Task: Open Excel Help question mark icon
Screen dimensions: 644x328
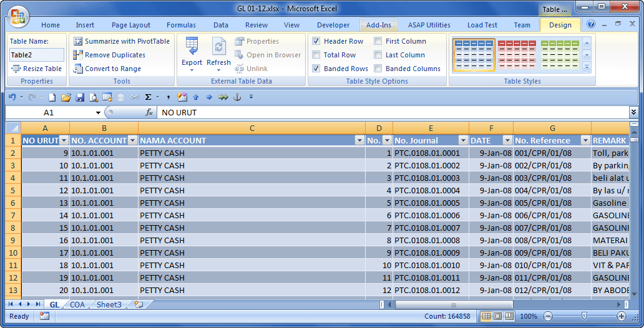Action: tap(591, 24)
